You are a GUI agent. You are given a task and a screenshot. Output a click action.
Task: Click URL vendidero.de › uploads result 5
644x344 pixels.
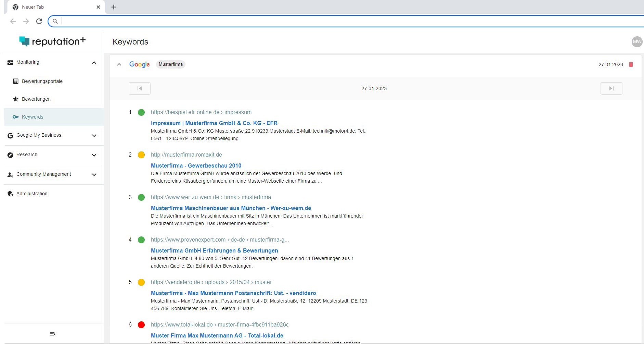211,282
